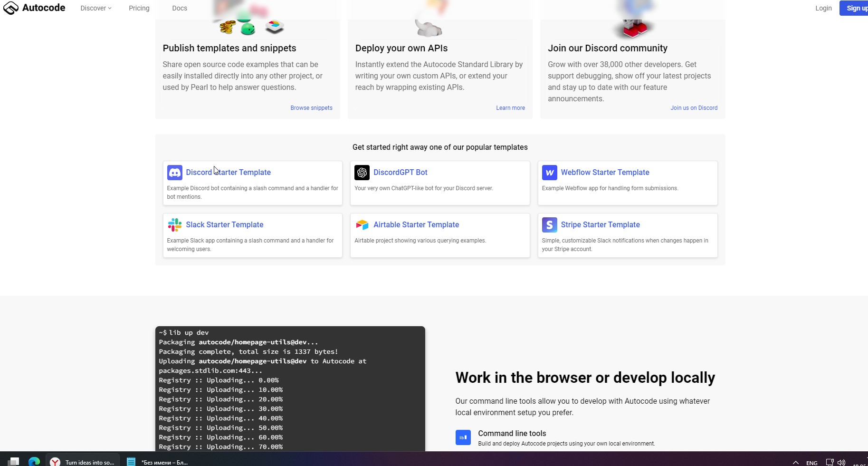Click 'Instantly extend the Autocode' paragraph text
868x466 pixels.
pyautogui.click(x=439, y=76)
